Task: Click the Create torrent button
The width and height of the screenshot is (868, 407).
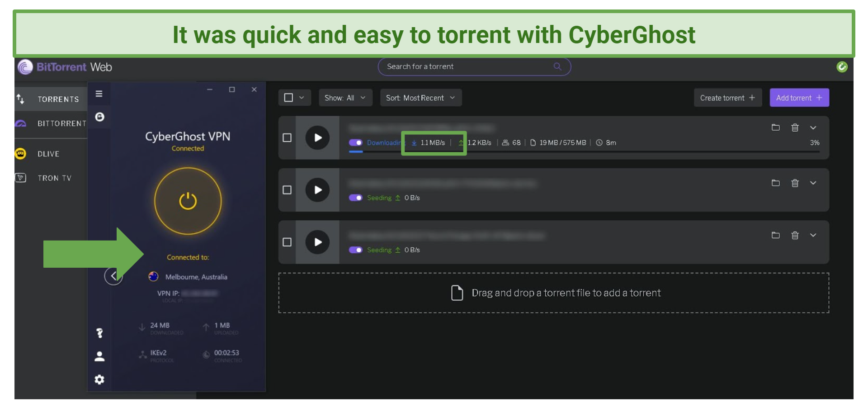Action: click(x=728, y=98)
